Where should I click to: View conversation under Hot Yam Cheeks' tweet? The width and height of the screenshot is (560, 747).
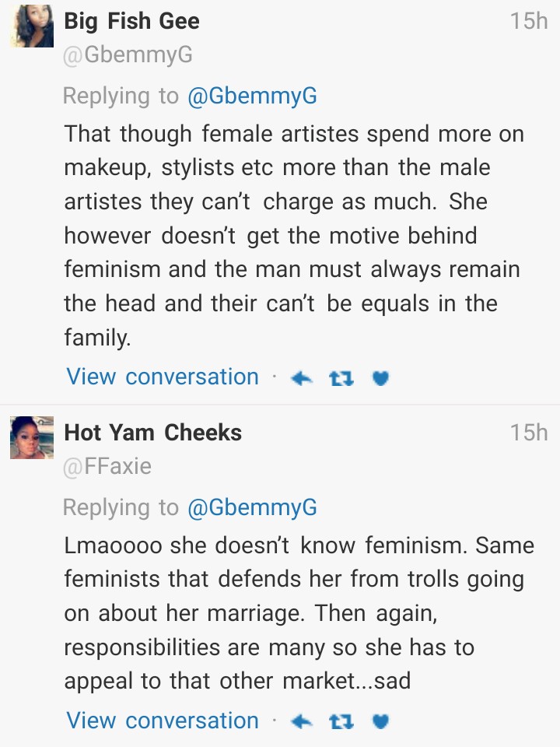pos(163,721)
